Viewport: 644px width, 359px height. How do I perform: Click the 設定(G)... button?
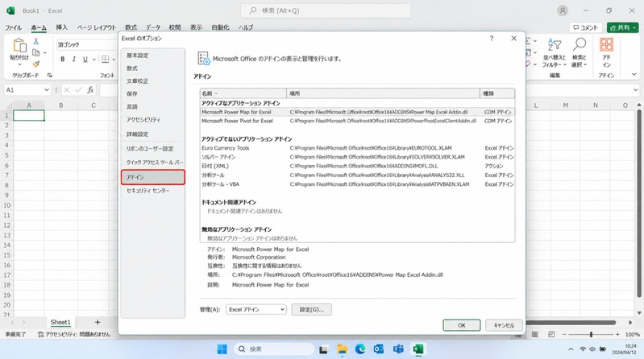pyautogui.click(x=311, y=309)
